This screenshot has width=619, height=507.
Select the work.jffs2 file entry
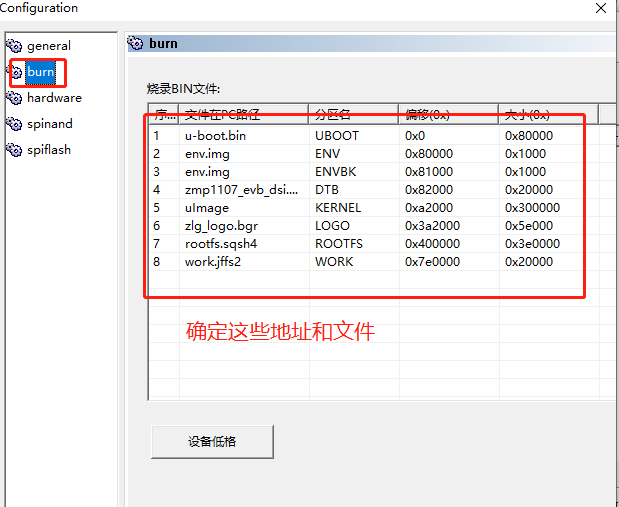[213, 262]
